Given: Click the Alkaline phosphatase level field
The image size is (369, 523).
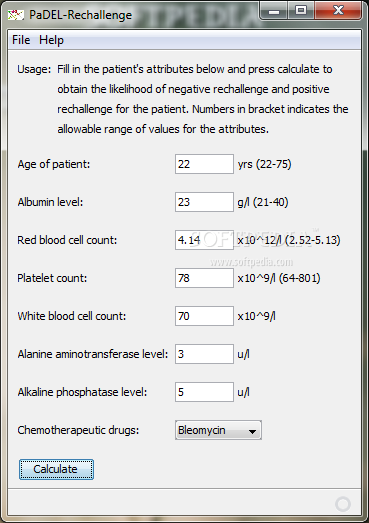Looking at the screenshot, I should 204,392.
